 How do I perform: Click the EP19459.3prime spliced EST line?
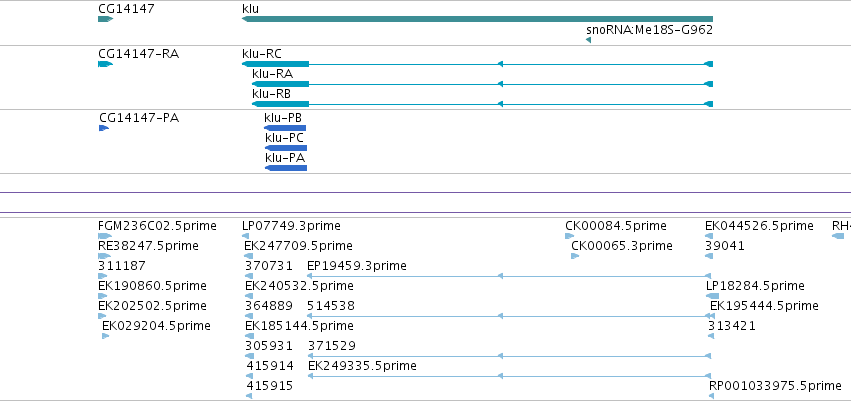click(509, 276)
